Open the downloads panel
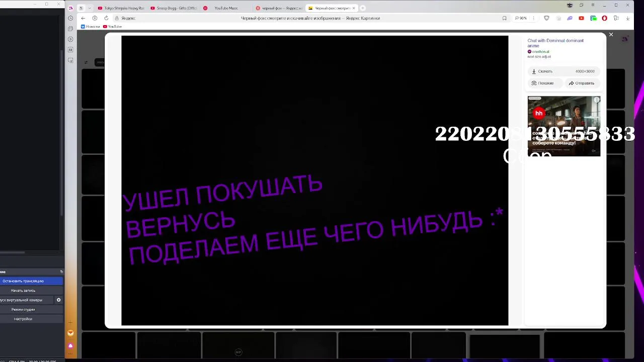 coord(628,18)
